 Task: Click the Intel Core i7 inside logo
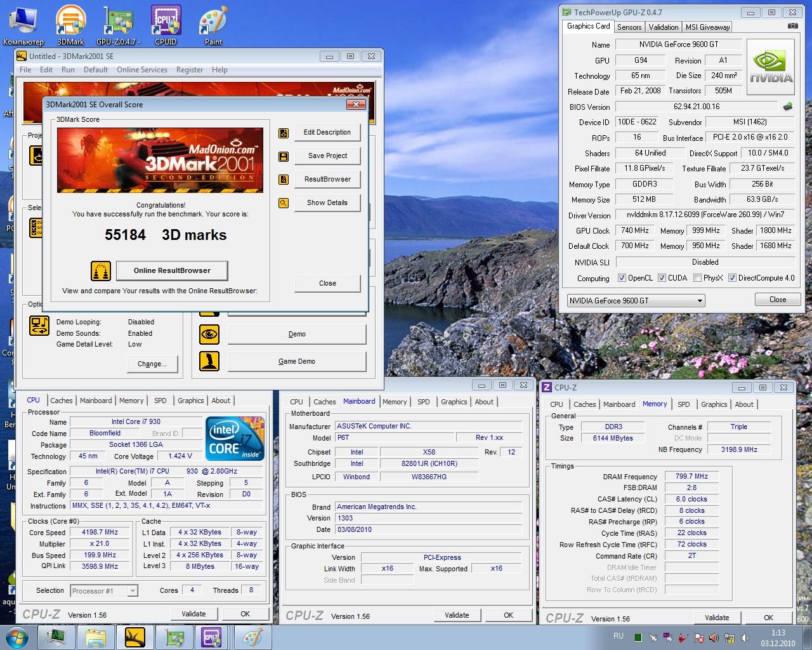[x=235, y=439]
